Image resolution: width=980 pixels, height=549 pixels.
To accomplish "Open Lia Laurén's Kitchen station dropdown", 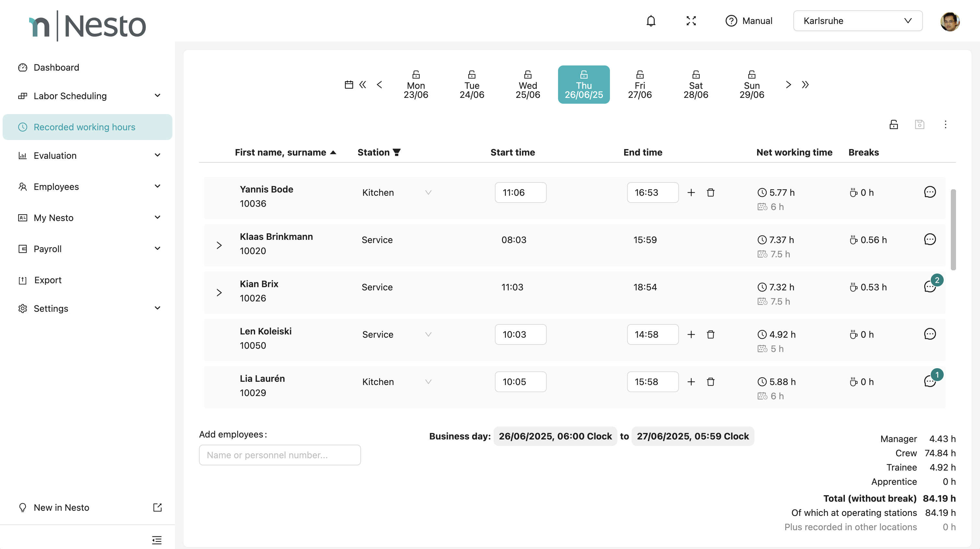I will pos(396,381).
